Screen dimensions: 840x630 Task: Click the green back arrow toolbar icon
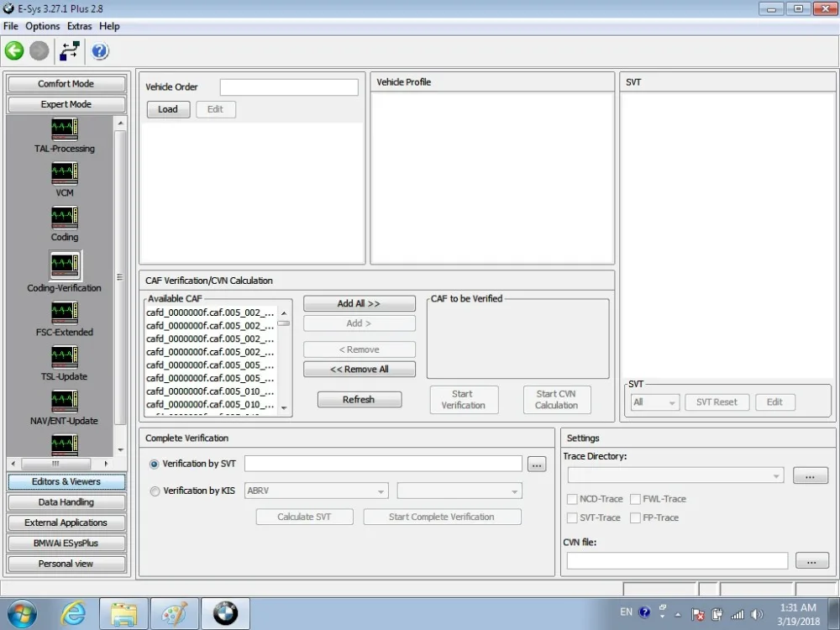[x=14, y=51]
